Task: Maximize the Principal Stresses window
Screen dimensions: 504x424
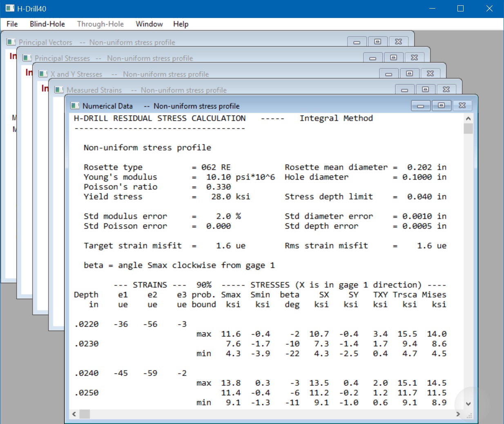Action: point(393,58)
